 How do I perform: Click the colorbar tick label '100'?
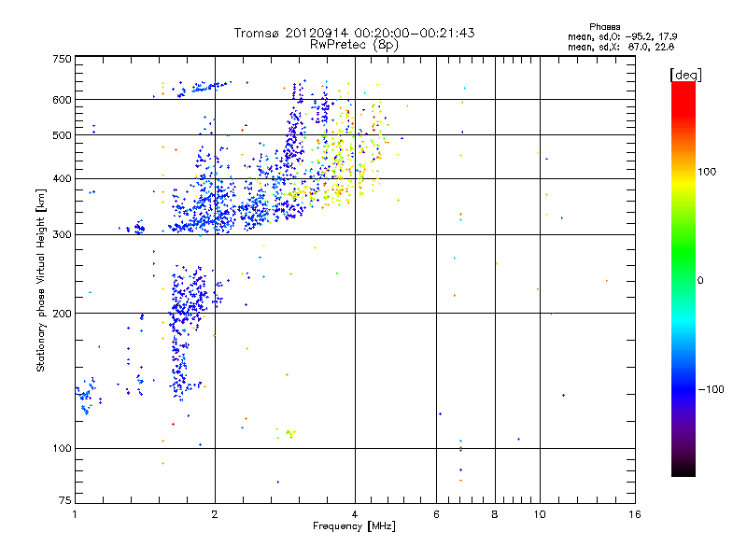[x=707, y=172]
